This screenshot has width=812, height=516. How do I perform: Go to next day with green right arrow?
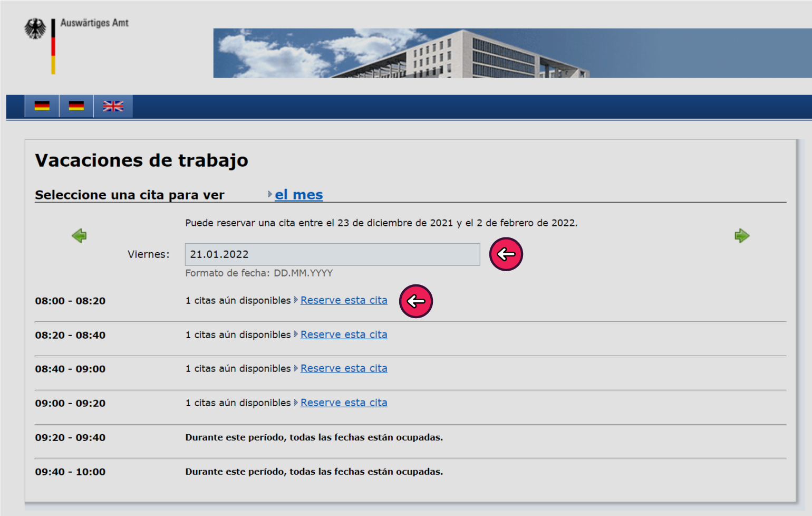tap(741, 235)
